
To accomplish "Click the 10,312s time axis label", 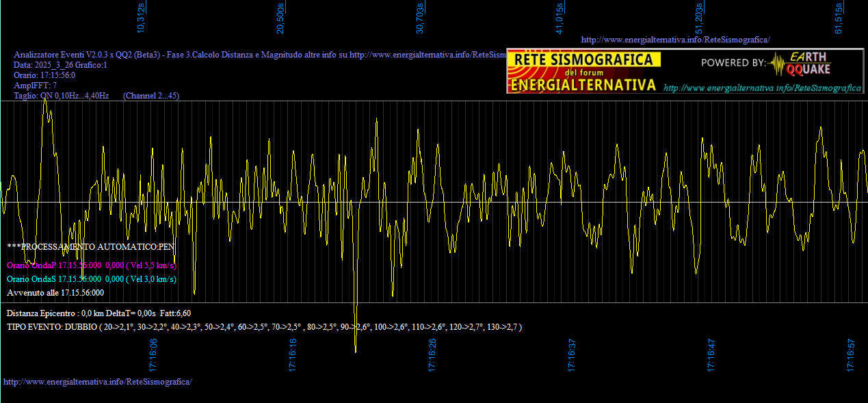I will pyautogui.click(x=142, y=18).
